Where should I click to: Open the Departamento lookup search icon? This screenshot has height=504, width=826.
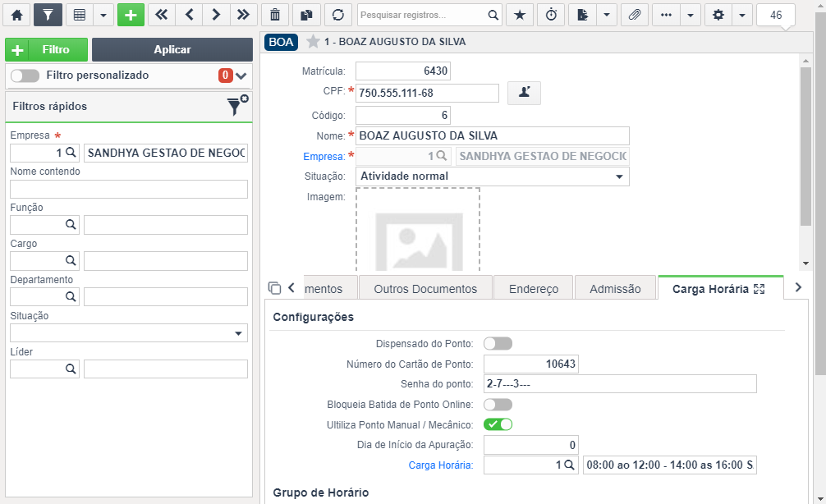pos(71,296)
